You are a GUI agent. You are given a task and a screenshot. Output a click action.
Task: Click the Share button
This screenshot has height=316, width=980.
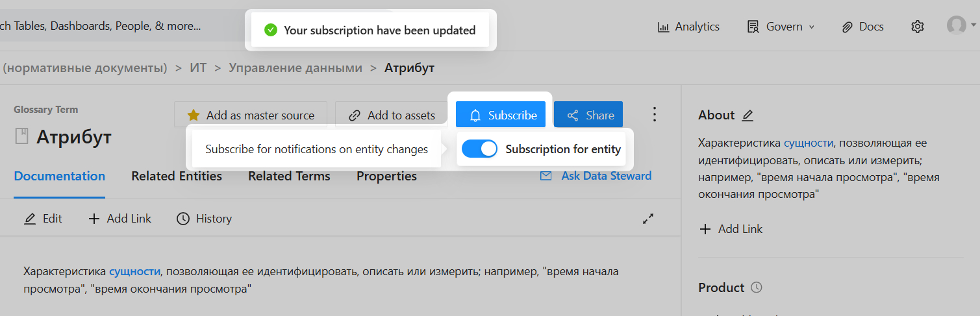(588, 115)
